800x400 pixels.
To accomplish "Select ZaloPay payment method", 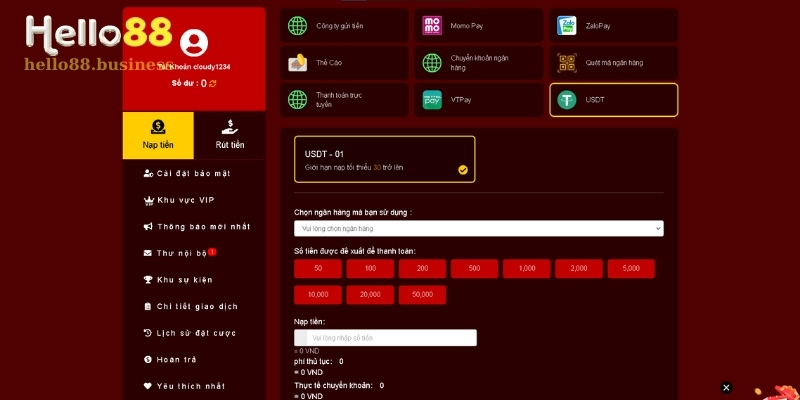I will [614, 26].
